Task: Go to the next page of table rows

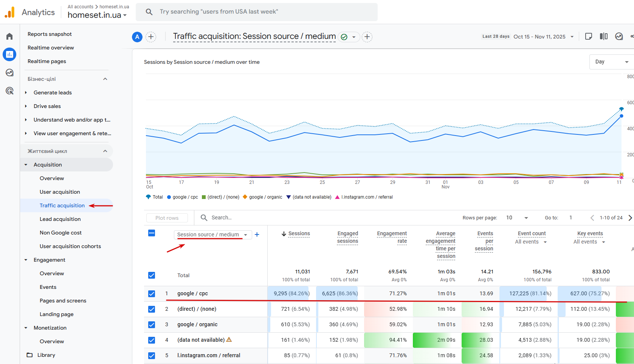Action: 630,218
